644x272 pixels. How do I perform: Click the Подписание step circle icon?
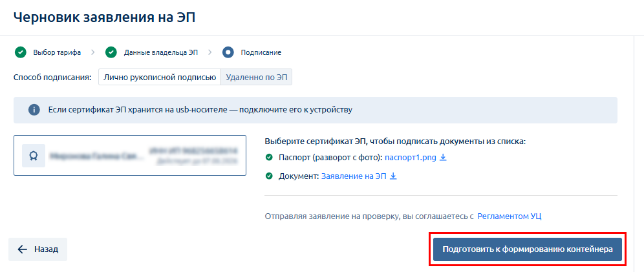coord(228,52)
